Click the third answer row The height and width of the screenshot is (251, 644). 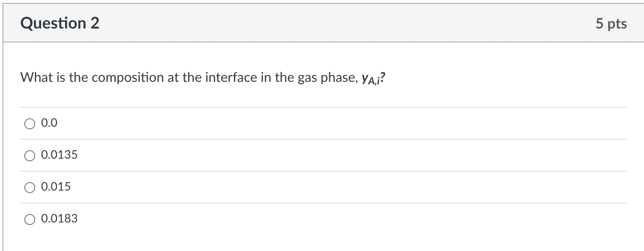(x=168, y=187)
